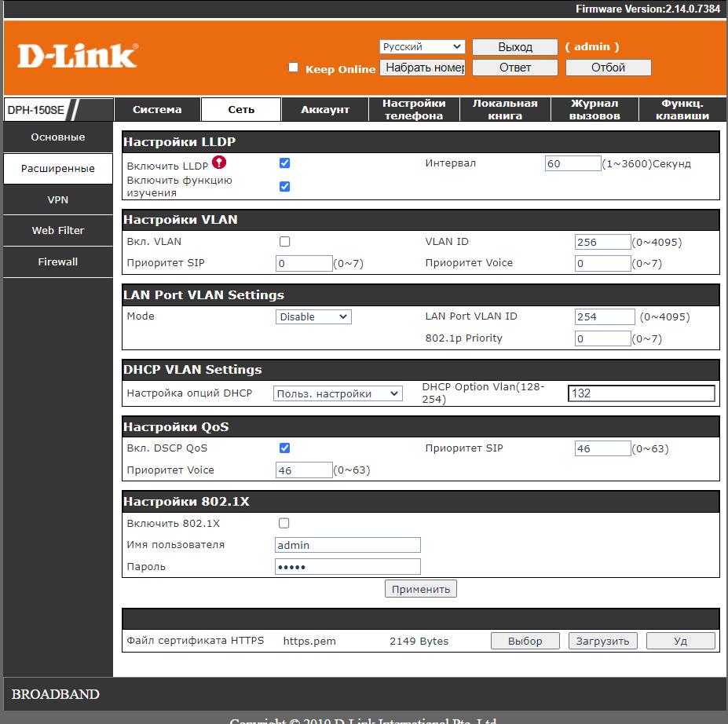Click the Пароль password field

pyautogui.click(x=348, y=567)
